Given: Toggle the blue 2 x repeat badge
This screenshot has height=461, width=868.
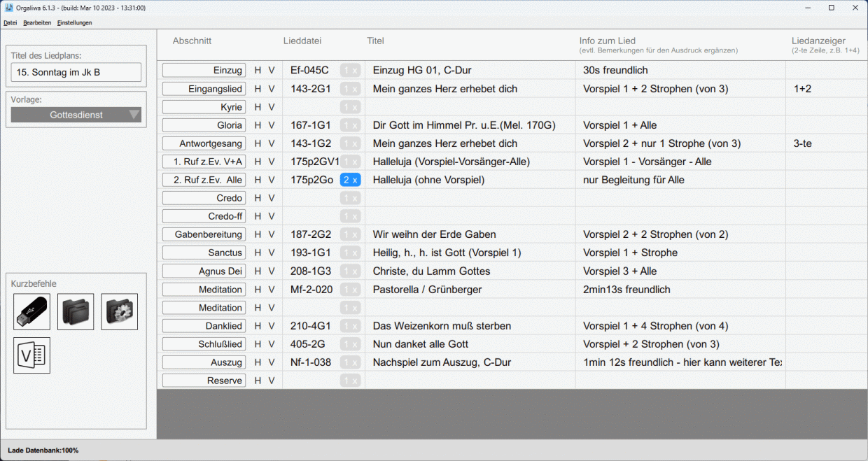Looking at the screenshot, I should pyautogui.click(x=350, y=180).
